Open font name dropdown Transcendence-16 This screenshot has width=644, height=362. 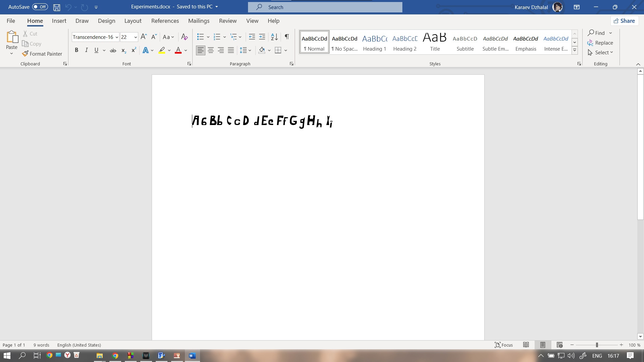[117, 37]
